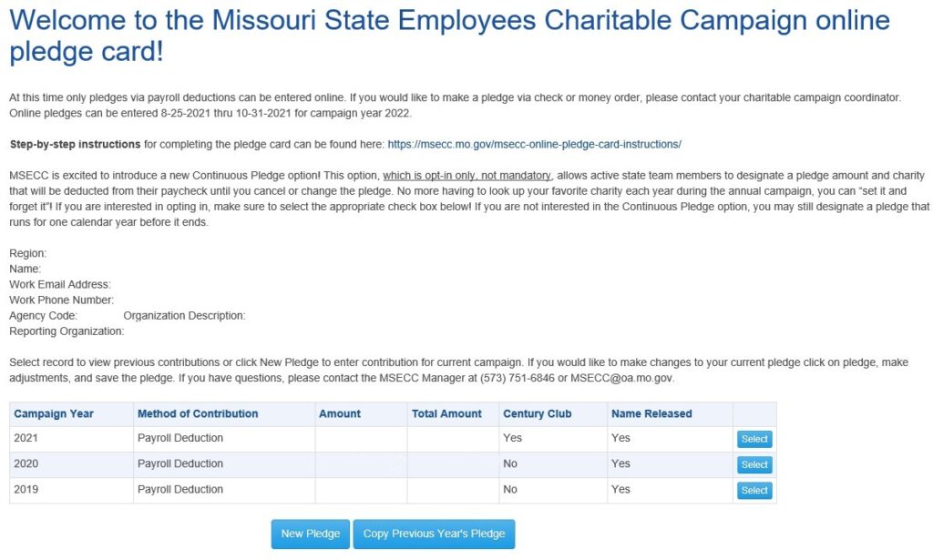Select the 2021 pledge record
The image size is (933, 560).
754,438
